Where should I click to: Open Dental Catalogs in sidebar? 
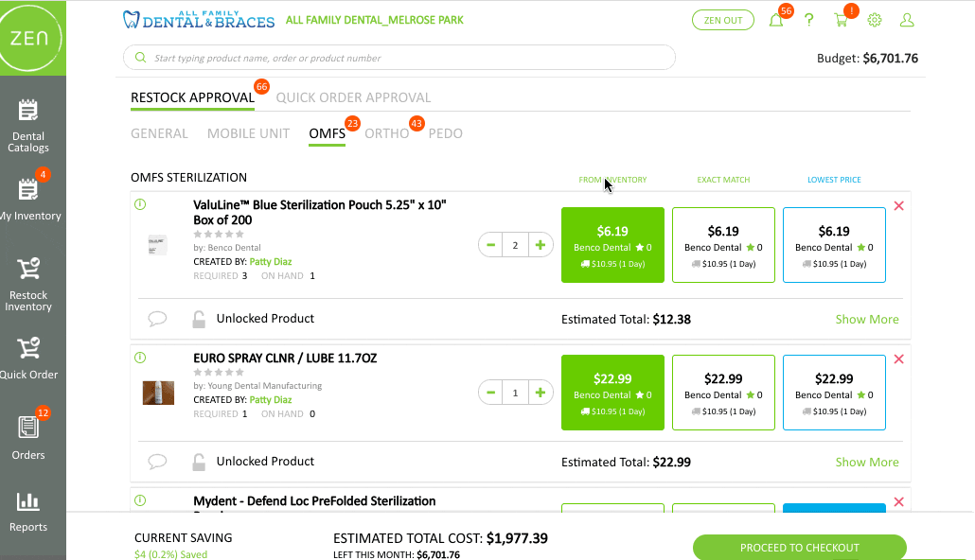tap(28, 126)
